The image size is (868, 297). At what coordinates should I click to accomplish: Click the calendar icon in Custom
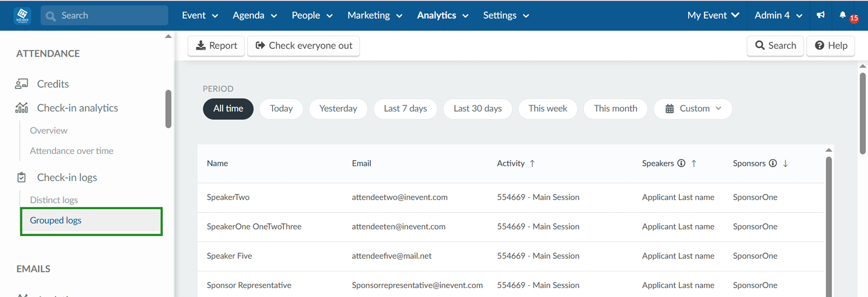coord(670,109)
